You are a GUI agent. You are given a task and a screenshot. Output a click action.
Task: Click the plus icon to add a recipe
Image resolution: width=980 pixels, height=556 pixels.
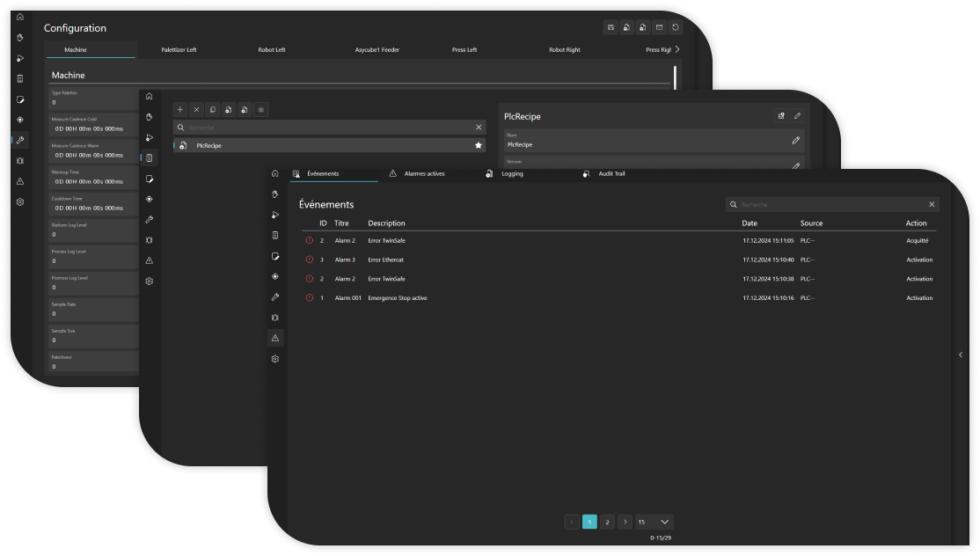180,110
